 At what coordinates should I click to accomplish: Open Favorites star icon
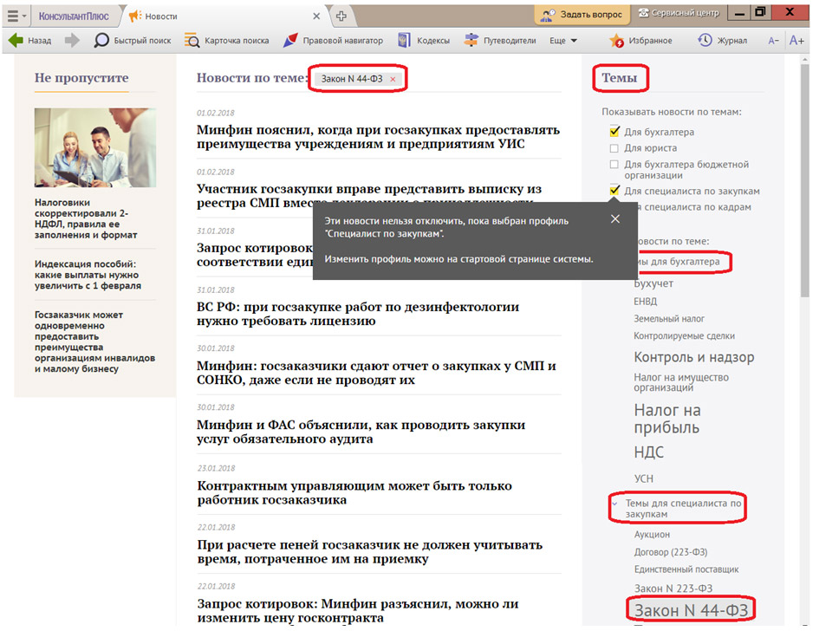pyautogui.click(x=617, y=41)
